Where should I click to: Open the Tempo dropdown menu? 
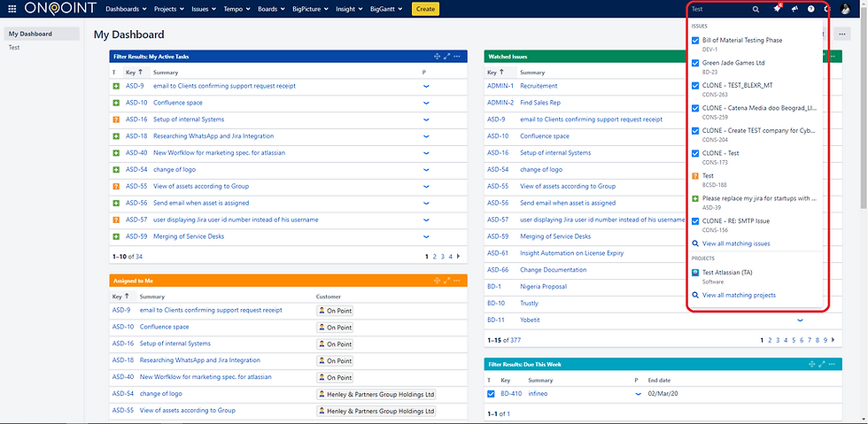click(x=237, y=9)
